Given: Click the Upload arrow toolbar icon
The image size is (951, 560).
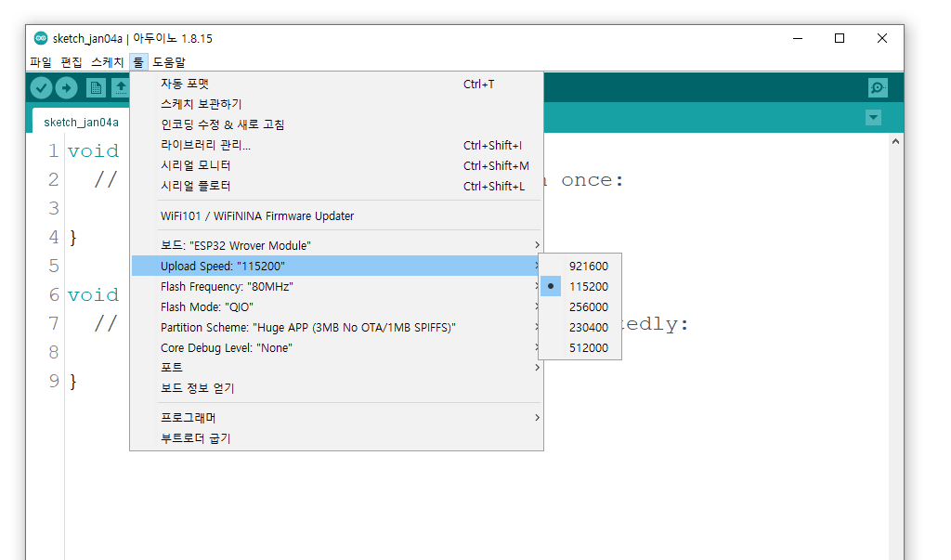Looking at the screenshot, I should click(x=67, y=88).
